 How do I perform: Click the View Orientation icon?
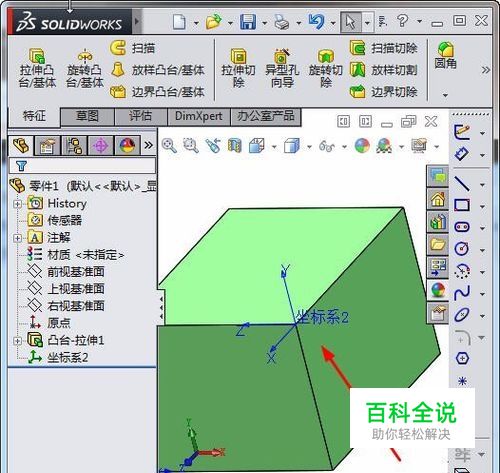(257, 146)
